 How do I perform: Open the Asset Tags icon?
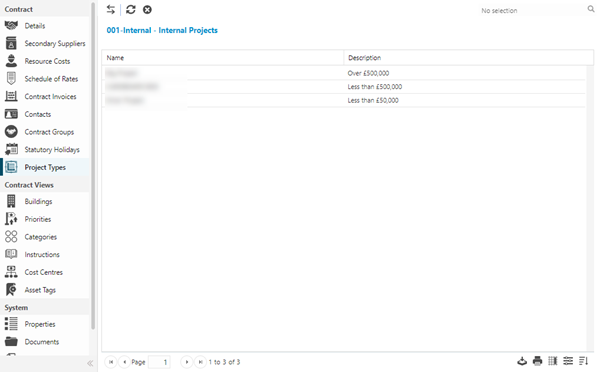click(x=11, y=290)
